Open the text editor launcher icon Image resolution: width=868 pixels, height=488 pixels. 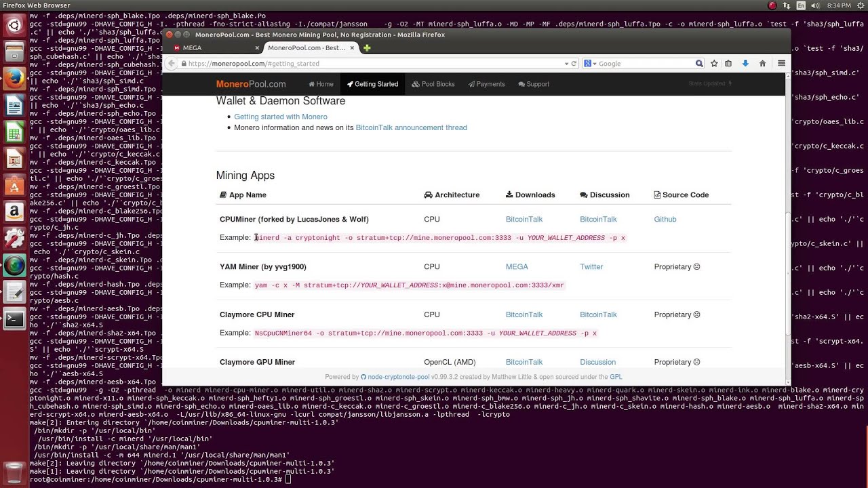click(14, 291)
